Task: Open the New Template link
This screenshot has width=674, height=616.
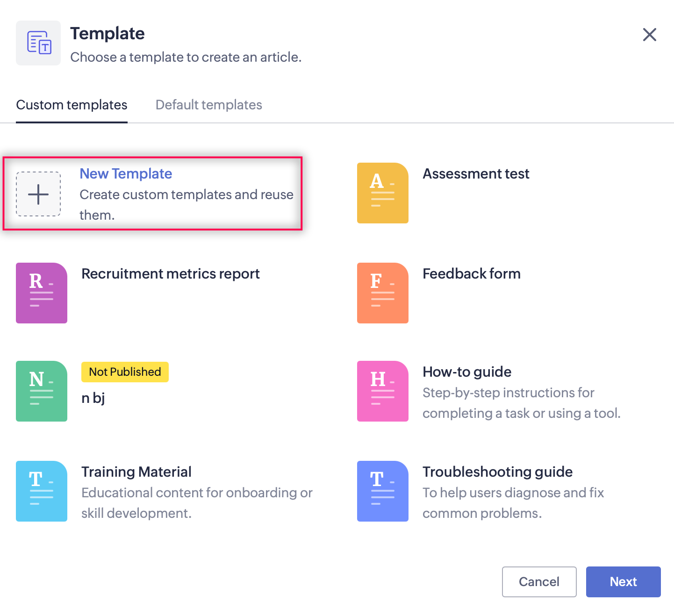Action: tap(126, 173)
